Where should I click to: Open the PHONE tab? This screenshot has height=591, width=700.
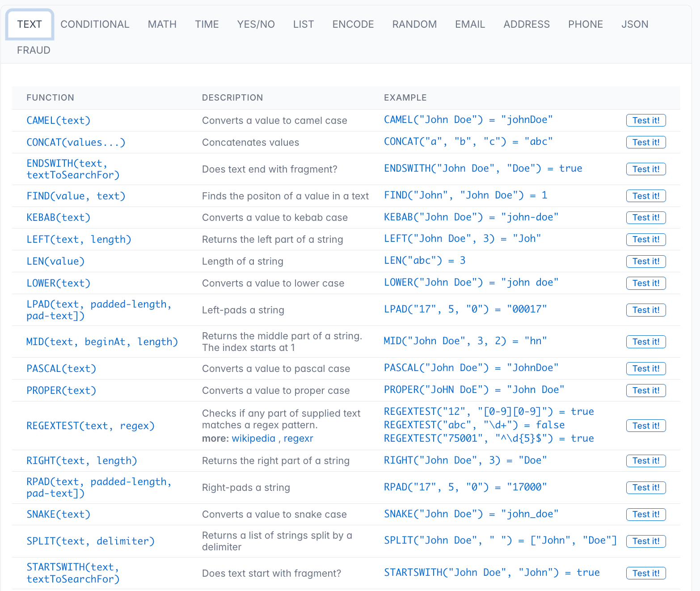[586, 24]
